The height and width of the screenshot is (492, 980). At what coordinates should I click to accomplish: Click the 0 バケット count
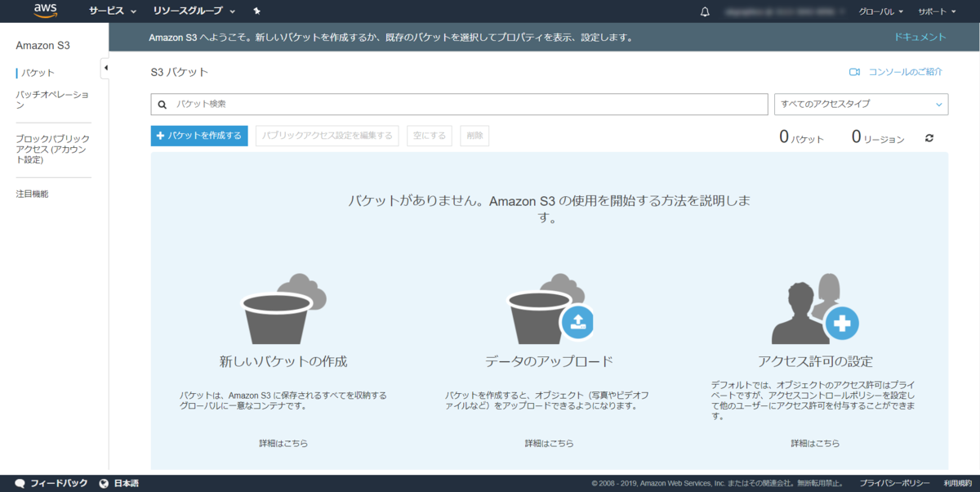[x=801, y=137]
